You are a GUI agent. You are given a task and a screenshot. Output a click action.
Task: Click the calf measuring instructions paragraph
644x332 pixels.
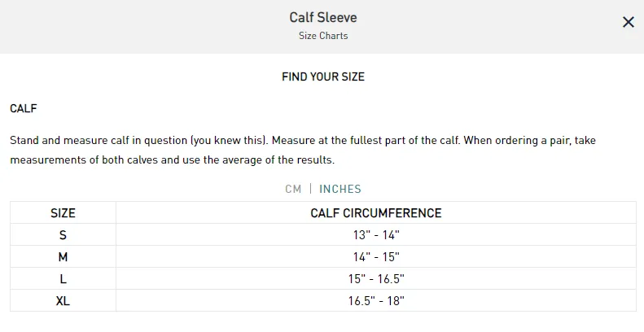click(x=303, y=150)
